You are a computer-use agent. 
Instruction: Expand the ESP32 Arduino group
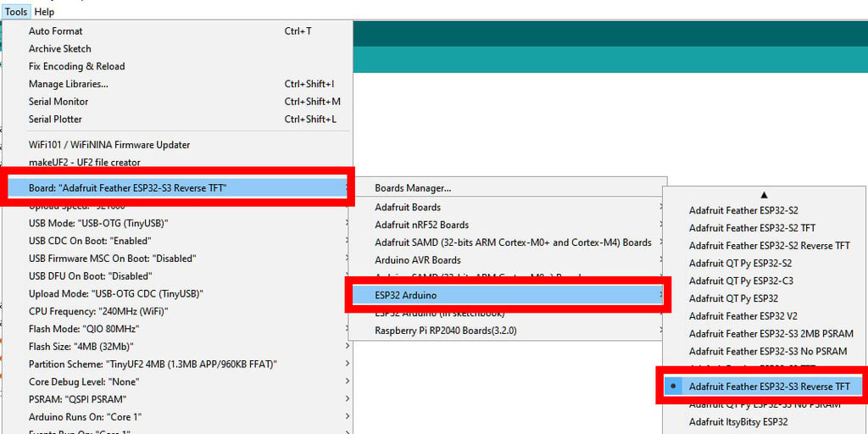click(507, 295)
